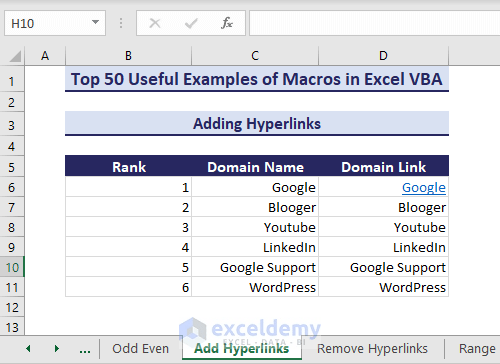
Task: Click the Cancel X icon in formula bar
Action: pyautogui.click(x=155, y=23)
